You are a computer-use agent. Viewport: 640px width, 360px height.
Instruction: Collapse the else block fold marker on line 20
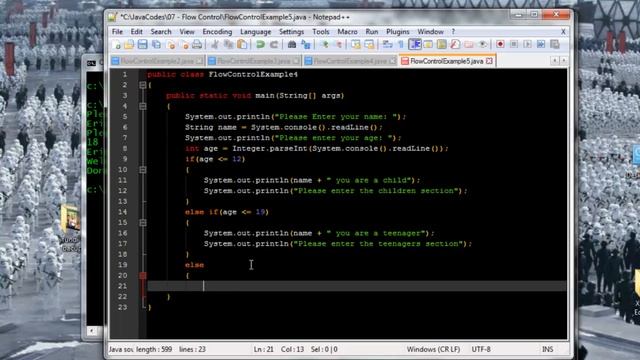(142, 276)
